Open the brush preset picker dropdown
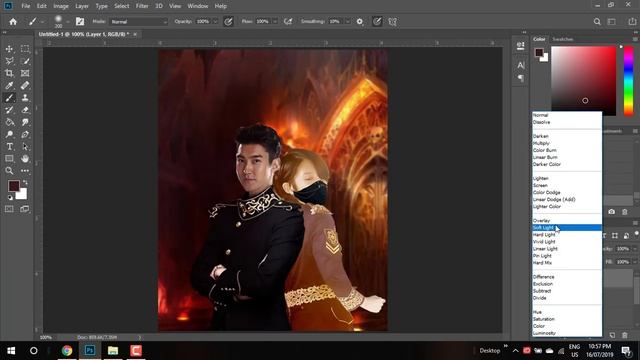 tap(68, 22)
